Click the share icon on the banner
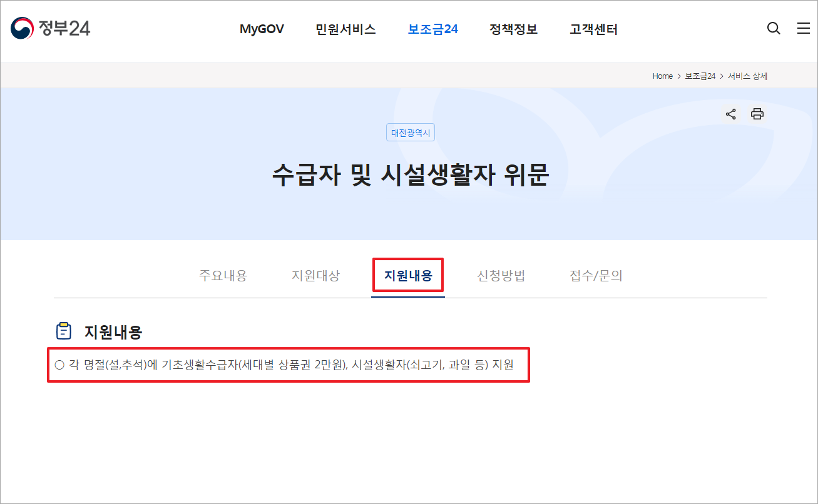Screen dimensions: 818x504 [x=730, y=114]
